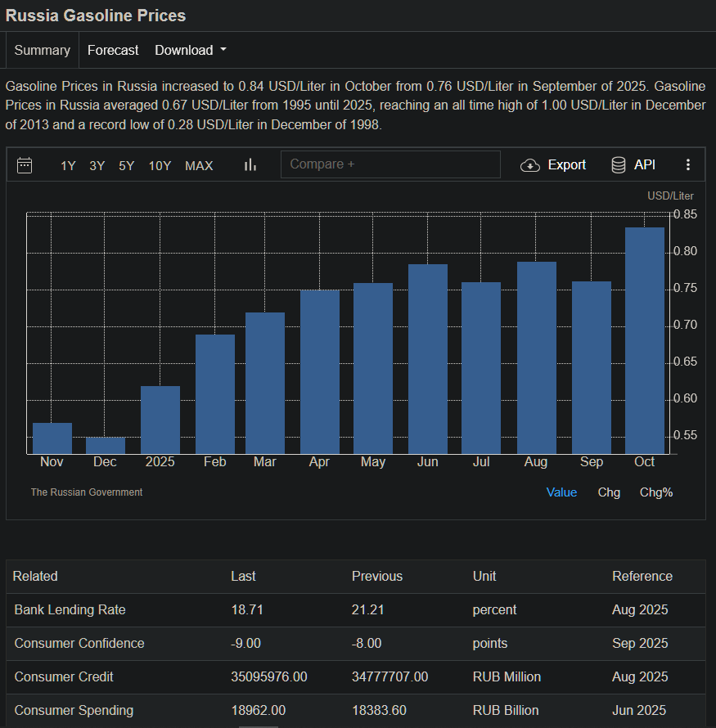Click the October bar in the chart
716x728 pixels.
click(x=645, y=341)
